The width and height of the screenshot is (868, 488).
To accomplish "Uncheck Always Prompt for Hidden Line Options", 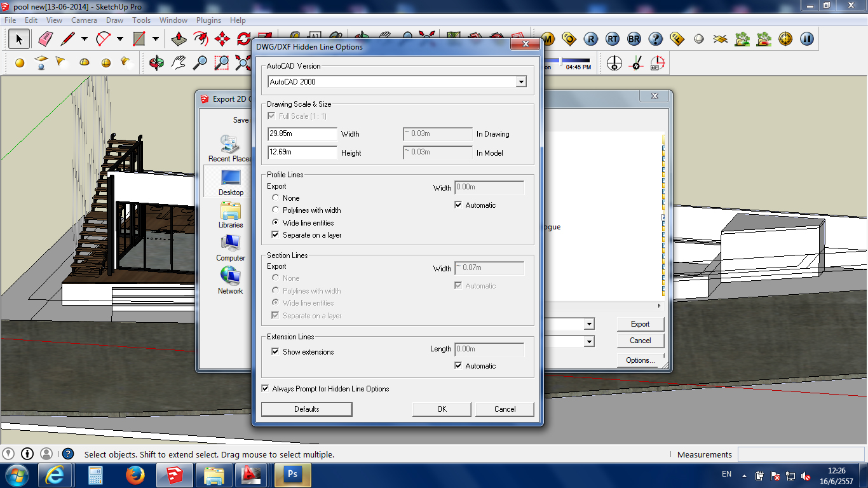I will (x=265, y=388).
